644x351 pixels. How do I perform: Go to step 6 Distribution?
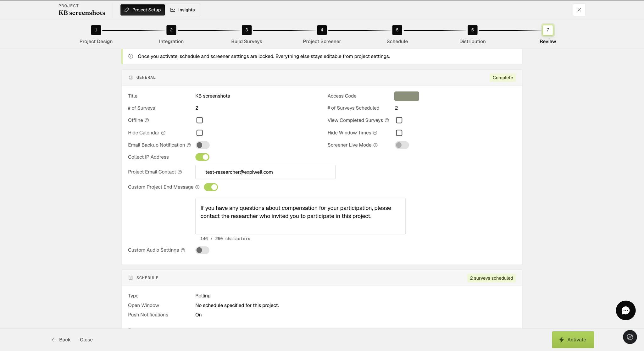pos(472,35)
